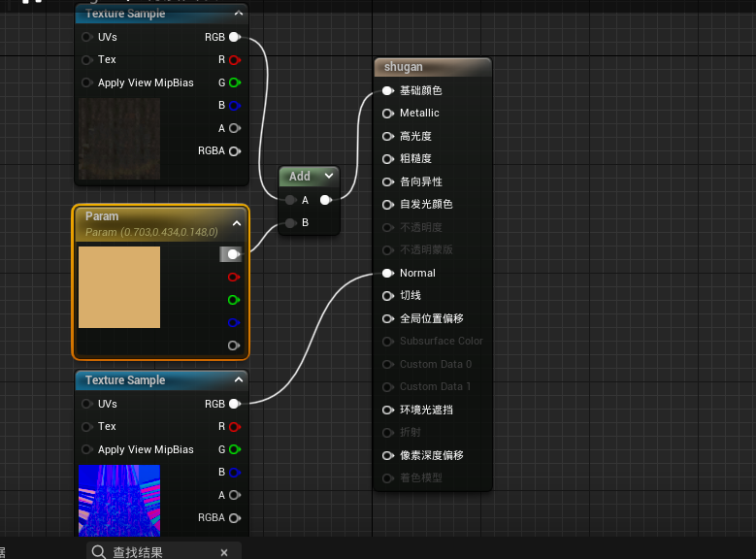Collapse the top Texture Sample node
Screen dimensions: 756x559
(x=238, y=14)
